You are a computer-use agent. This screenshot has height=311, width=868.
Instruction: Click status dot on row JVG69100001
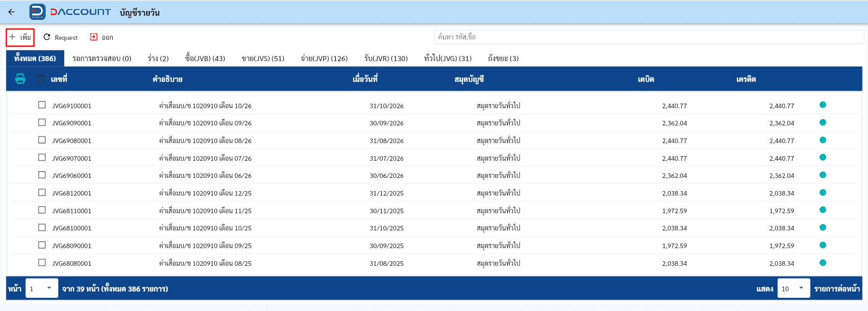[823, 105]
